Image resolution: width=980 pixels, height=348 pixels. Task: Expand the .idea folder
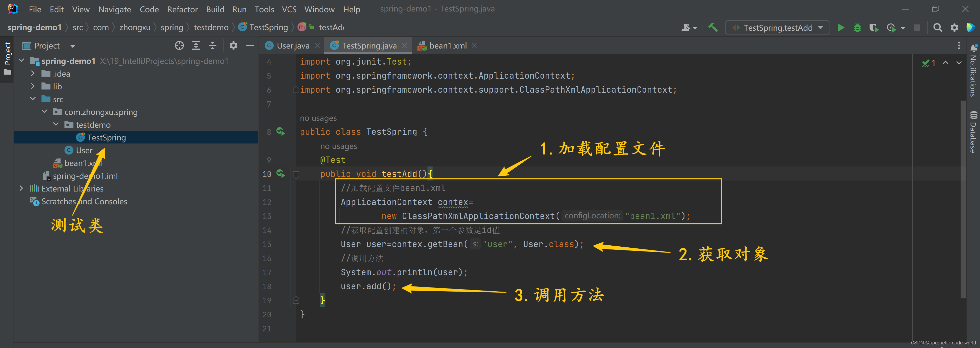[33, 74]
